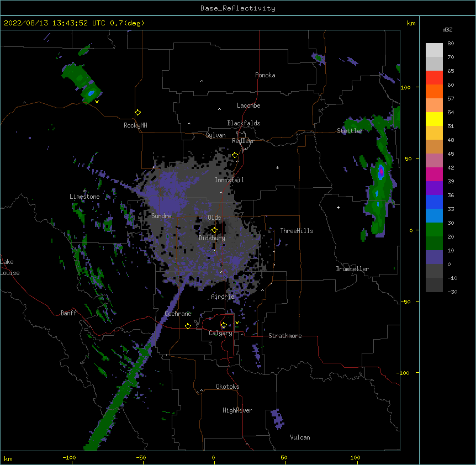476x465 pixels.
Task: Pick the purple band in the dBZ legend
Action: [434, 188]
